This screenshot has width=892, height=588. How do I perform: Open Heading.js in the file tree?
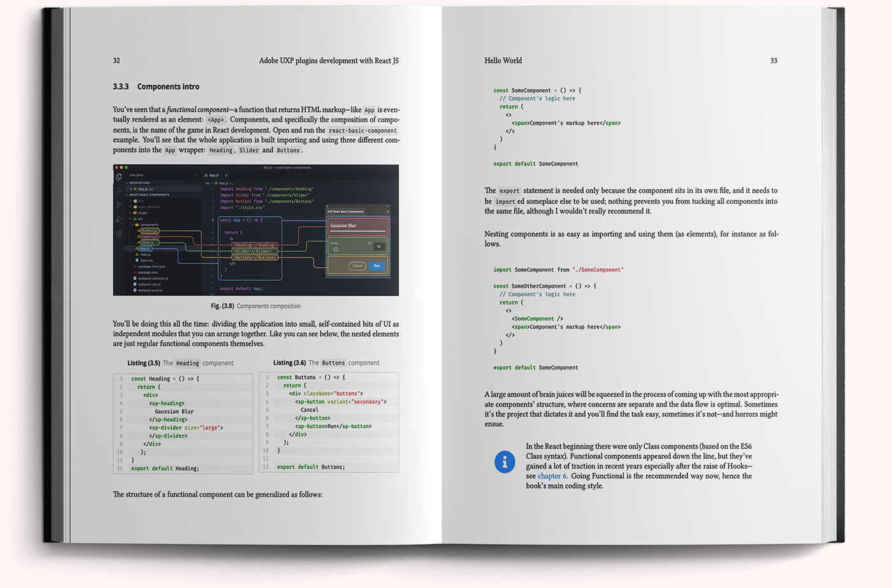point(149,236)
